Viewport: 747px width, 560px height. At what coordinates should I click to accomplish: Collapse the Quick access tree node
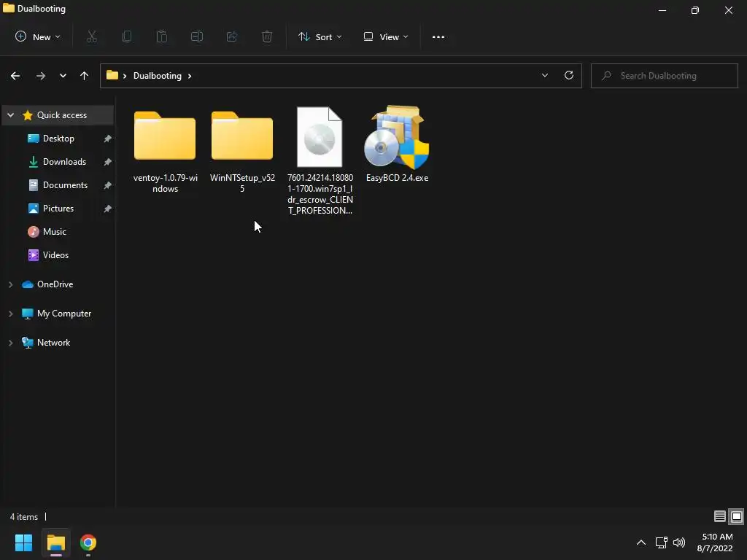click(10, 115)
